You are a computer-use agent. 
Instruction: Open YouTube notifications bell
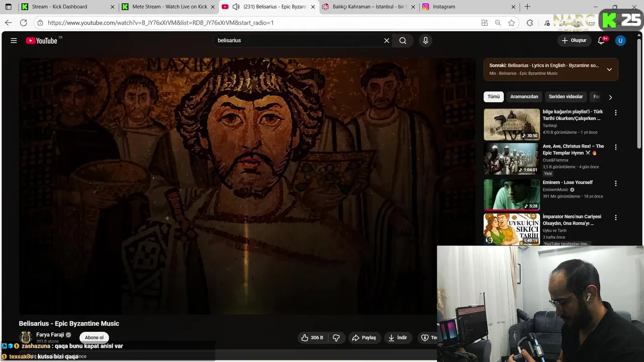(601, 41)
